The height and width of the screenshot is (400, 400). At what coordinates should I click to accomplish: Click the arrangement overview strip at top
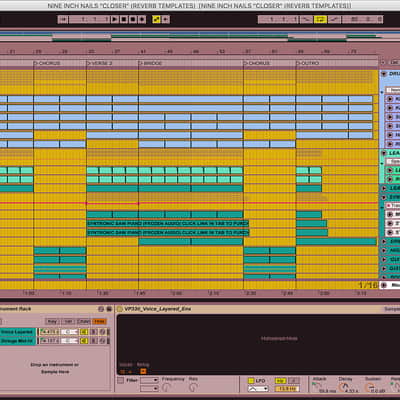200,36
